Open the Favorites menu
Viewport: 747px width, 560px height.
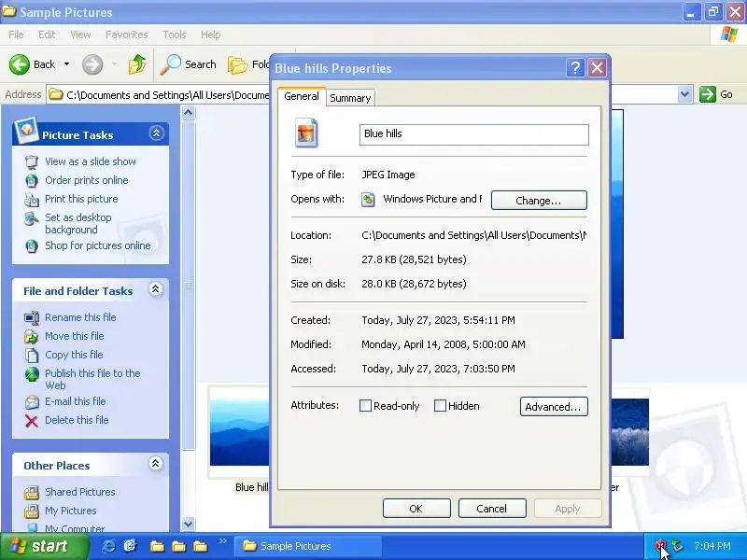tap(127, 35)
